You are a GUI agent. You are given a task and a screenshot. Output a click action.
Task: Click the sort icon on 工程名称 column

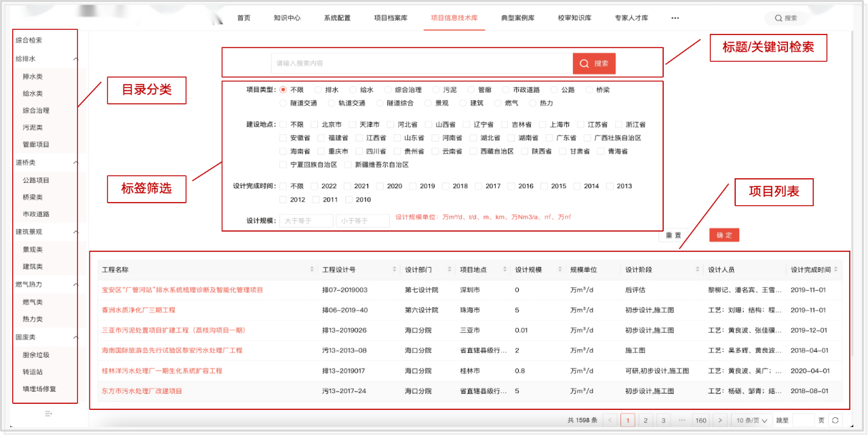pyautogui.click(x=312, y=268)
